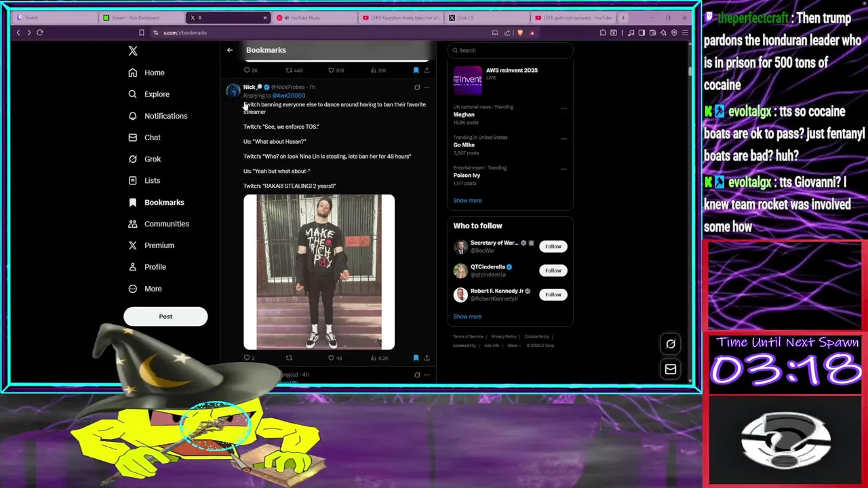Screen dimensions: 868x488
Task: Open more options for the Poison Ivy trend
Action: point(564,169)
